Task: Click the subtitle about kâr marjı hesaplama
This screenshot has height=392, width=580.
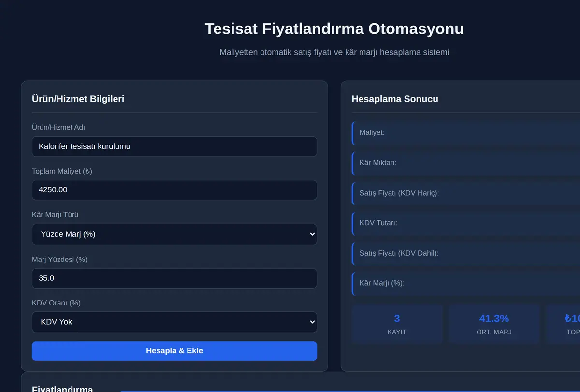Action: pos(334,52)
